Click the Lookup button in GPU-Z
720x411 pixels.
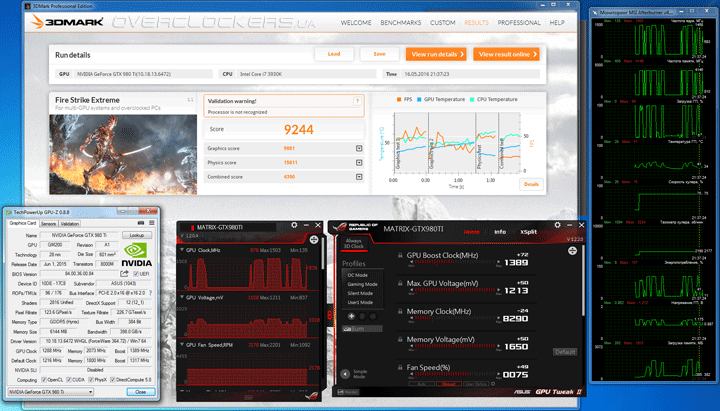pyautogui.click(x=137, y=235)
